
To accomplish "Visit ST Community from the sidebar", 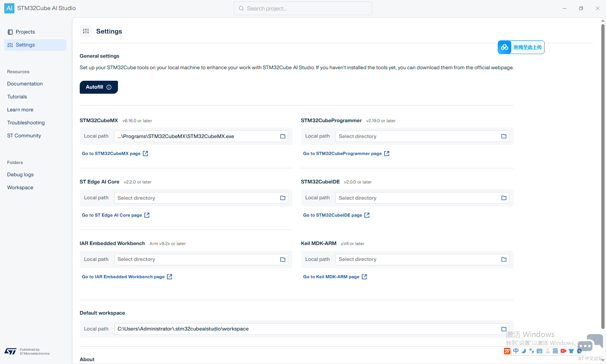I will pyautogui.click(x=24, y=136).
